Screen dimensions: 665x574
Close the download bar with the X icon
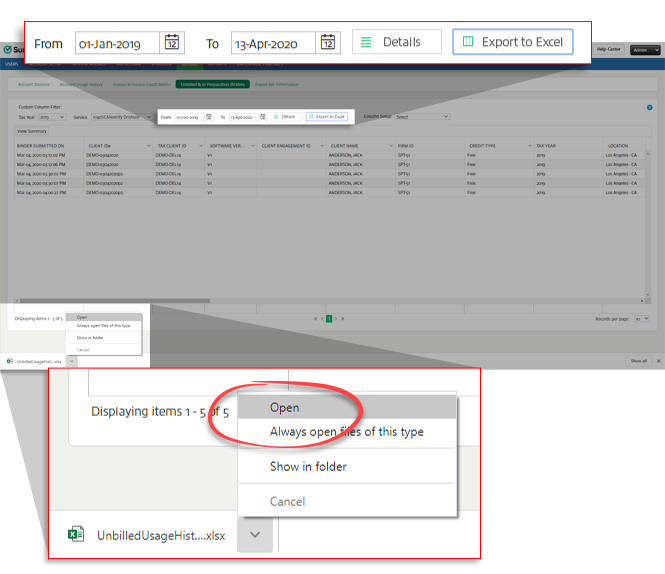[x=658, y=361]
